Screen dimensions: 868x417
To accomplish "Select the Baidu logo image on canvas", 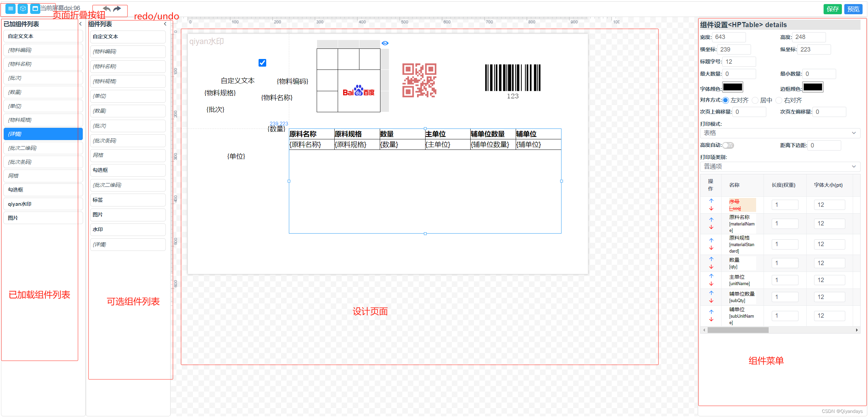I will point(358,91).
